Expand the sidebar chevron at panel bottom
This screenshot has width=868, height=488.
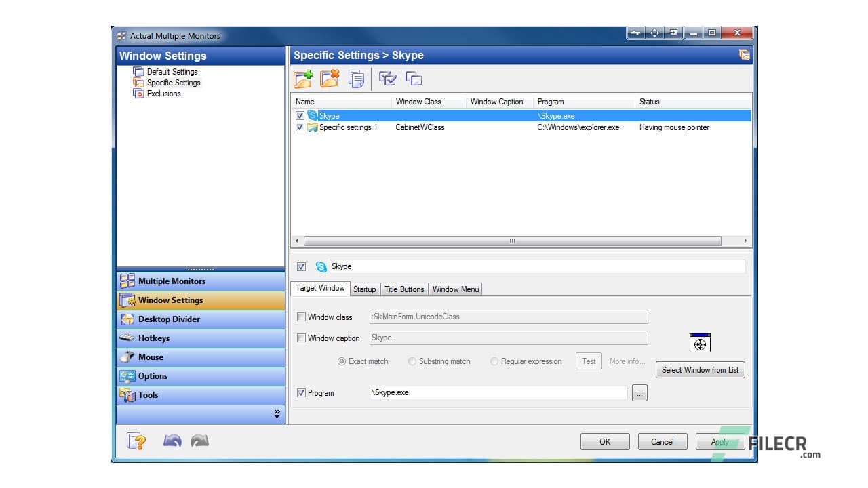coord(277,414)
